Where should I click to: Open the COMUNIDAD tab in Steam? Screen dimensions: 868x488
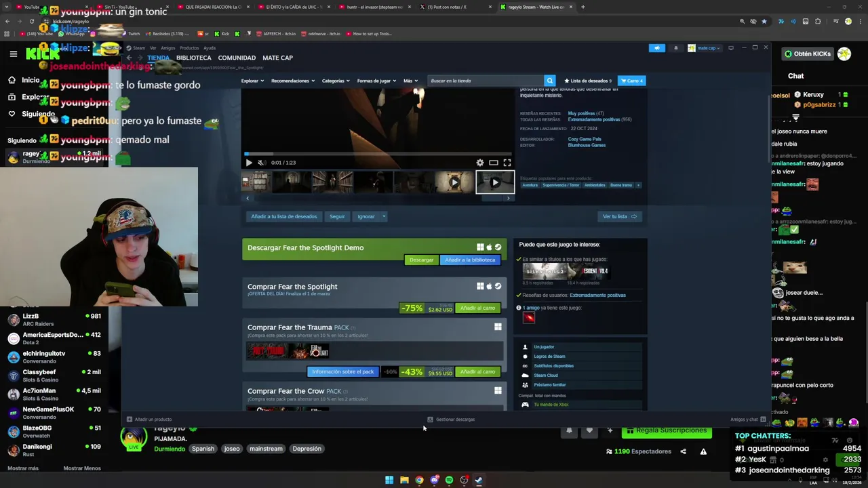point(237,58)
